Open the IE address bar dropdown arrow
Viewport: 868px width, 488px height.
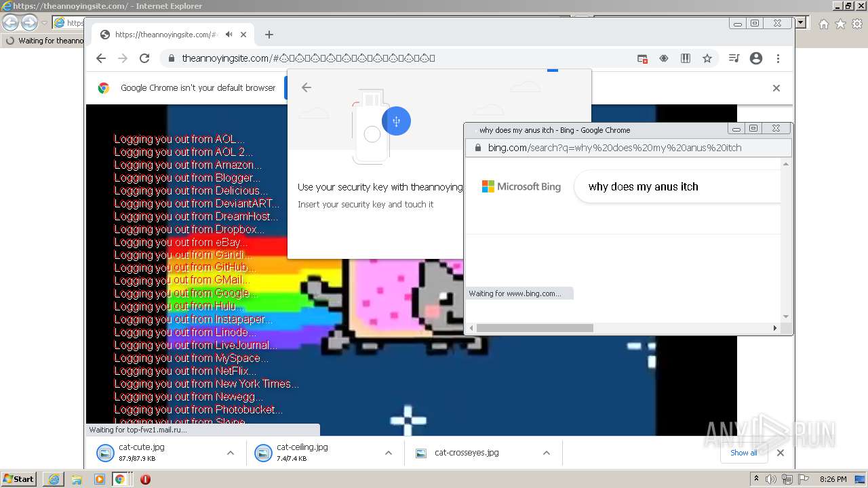pyautogui.click(x=800, y=22)
